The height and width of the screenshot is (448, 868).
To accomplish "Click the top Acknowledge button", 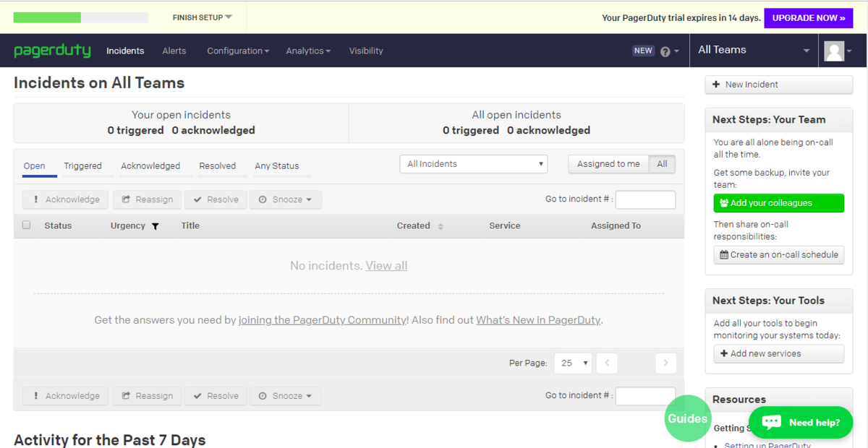I will click(x=66, y=199).
